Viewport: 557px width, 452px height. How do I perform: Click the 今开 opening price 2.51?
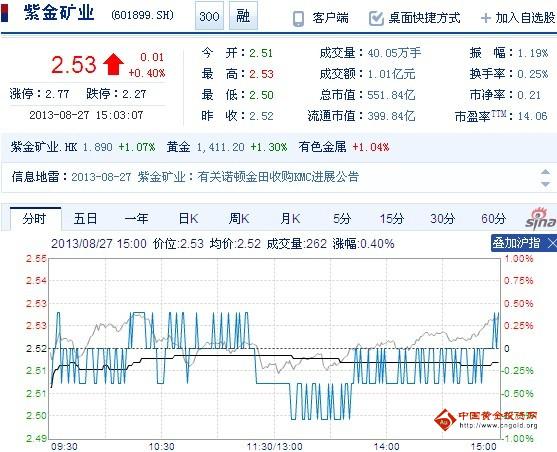click(x=261, y=53)
